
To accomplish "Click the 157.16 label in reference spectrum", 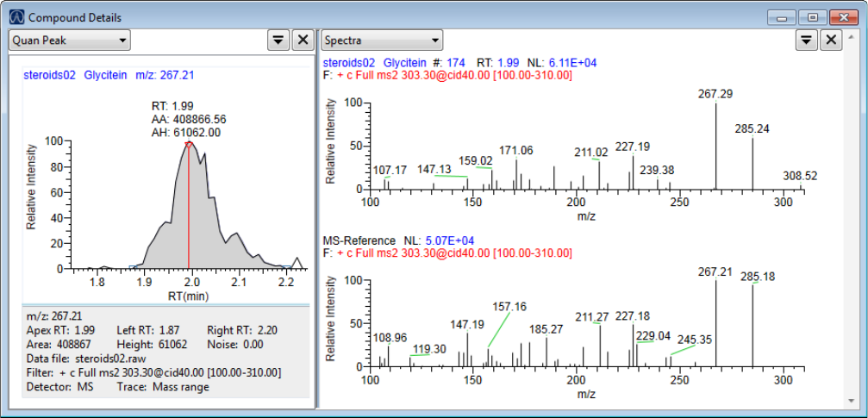I will point(509,307).
